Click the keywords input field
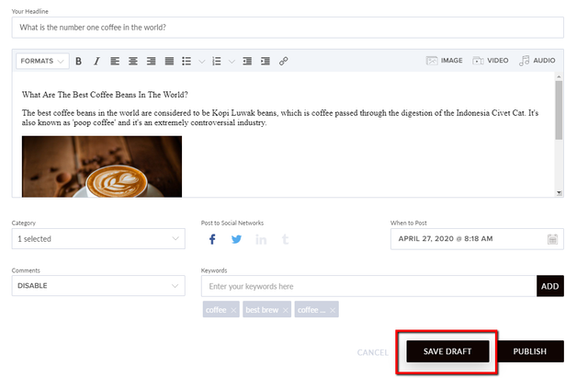 pyautogui.click(x=369, y=286)
